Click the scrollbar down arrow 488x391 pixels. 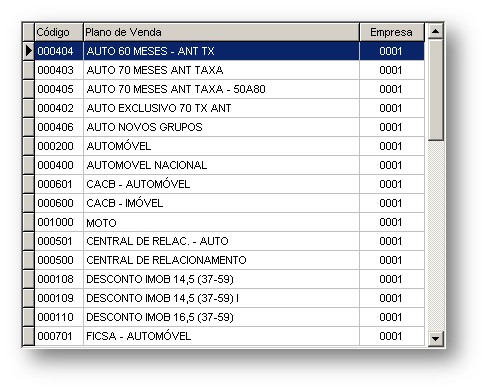click(x=435, y=338)
